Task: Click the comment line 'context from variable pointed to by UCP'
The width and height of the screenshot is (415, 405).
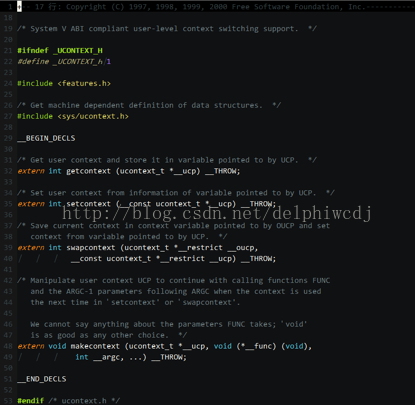Action: [129, 237]
